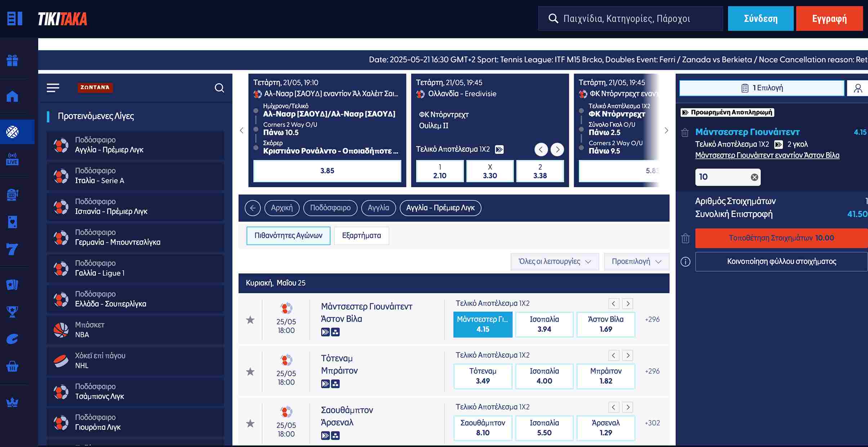
Task: Open the playing card live casino icon
Action: [12, 222]
